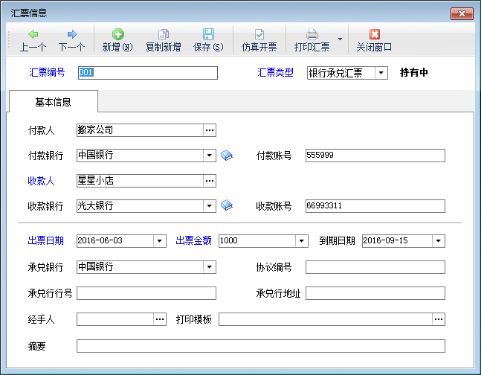Browse 经手人 with the ellipsis button
This screenshot has width=482, height=375.
coord(160,319)
